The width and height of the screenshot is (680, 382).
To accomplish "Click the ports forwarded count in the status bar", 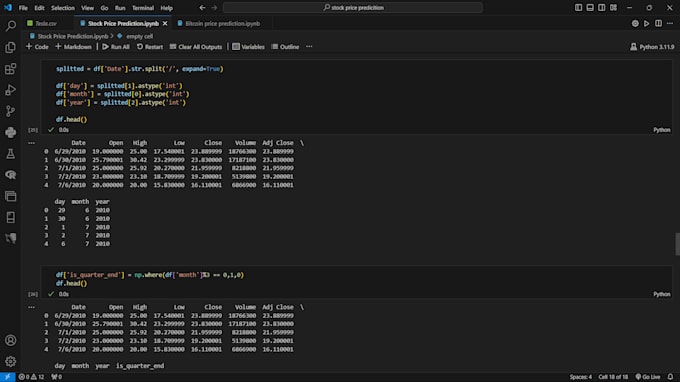I will [x=57, y=377].
